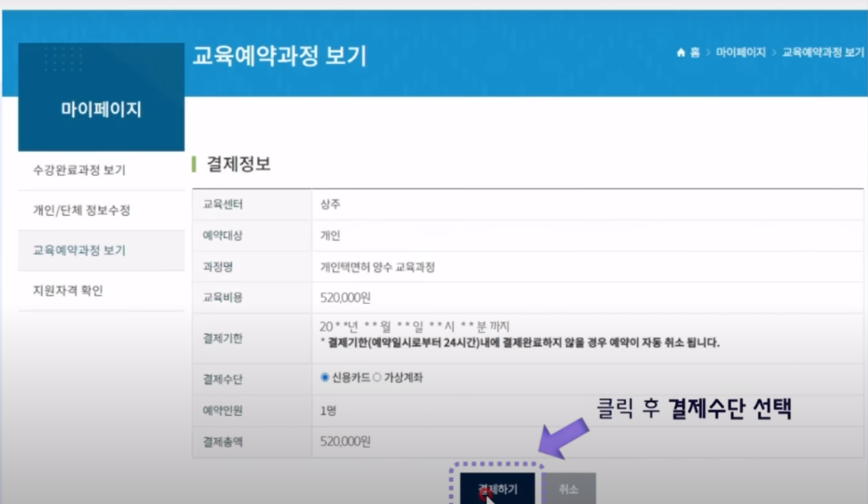Screen dimensions: 868x504
Task: Click the 취소 cancel button
Action: coord(570,488)
